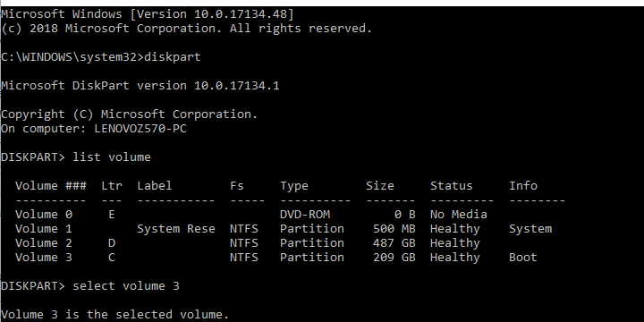Click the 'Fs' column header

237,186
